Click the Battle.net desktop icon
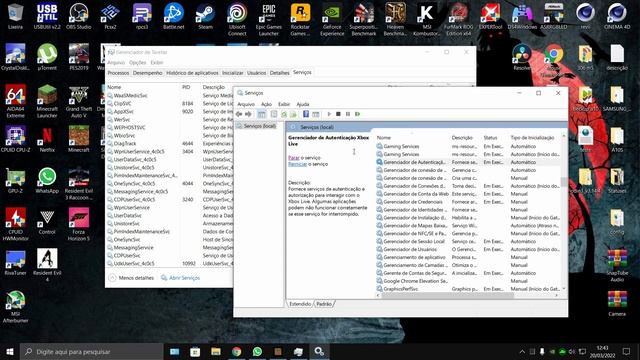Screen dimensions: 640x360 coord(173,17)
